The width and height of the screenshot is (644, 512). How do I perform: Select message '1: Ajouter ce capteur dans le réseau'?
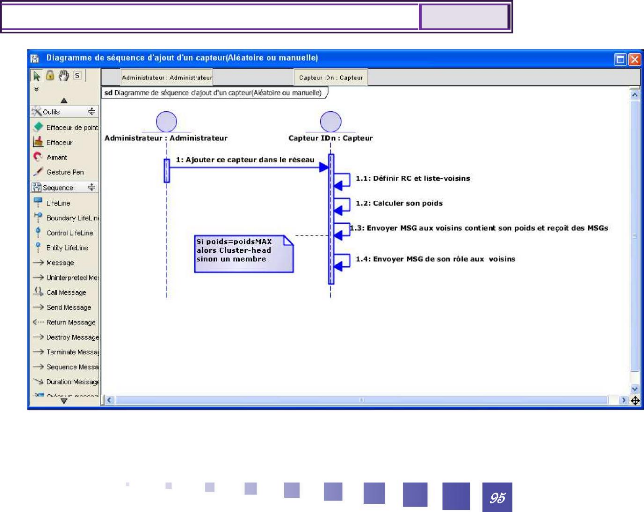(245, 160)
